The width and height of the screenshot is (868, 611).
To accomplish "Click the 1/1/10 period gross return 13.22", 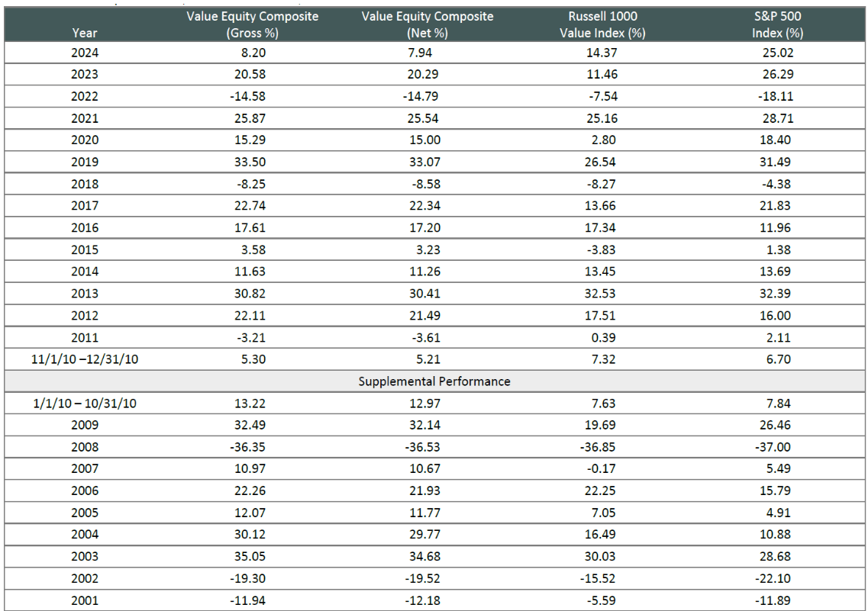I will tap(250, 404).
